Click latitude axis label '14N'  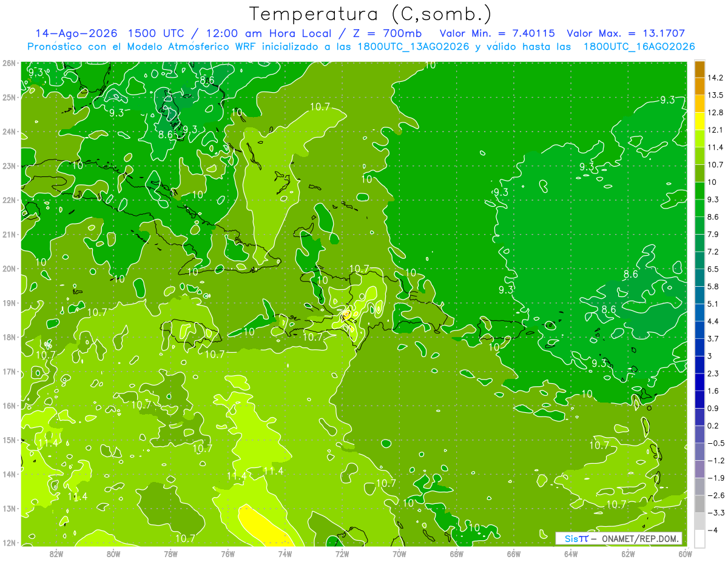(x=8, y=474)
